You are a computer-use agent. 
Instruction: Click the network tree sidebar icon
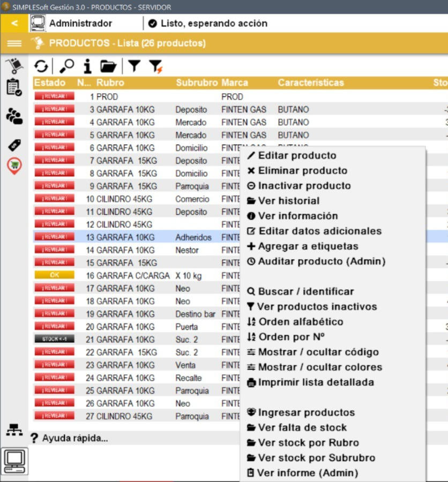pyautogui.click(x=14, y=429)
